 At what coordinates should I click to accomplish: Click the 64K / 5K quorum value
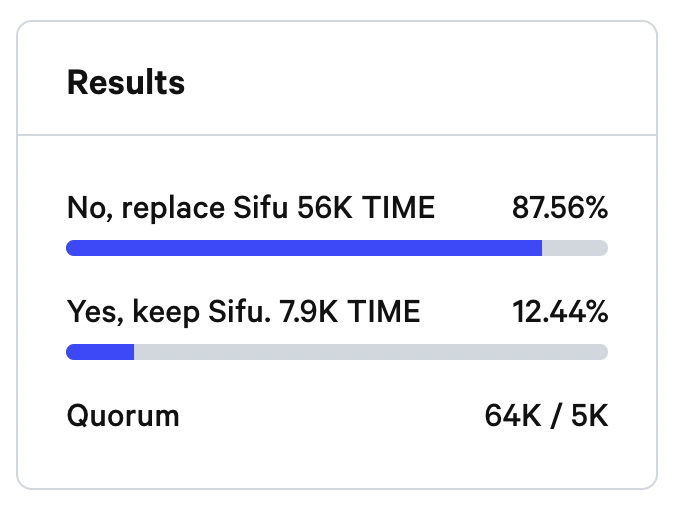click(546, 416)
